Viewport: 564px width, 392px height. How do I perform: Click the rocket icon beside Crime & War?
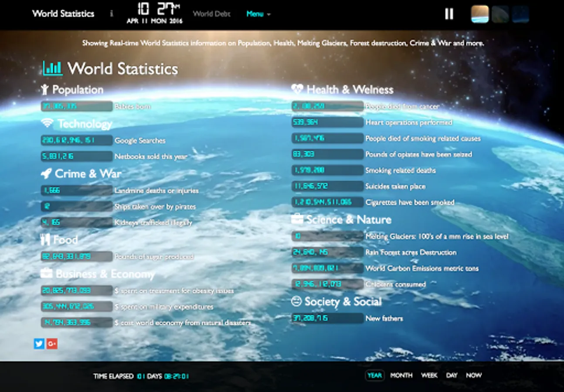(46, 174)
